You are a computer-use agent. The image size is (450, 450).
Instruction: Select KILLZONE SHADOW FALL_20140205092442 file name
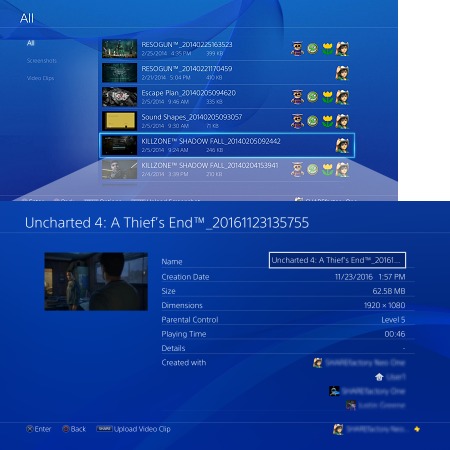pos(211,141)
